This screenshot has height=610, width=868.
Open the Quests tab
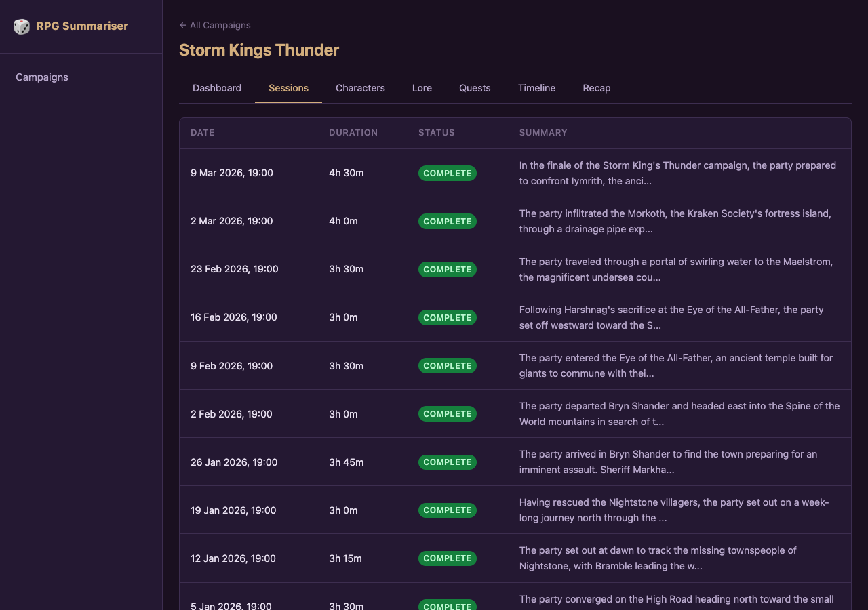[475, 88]
